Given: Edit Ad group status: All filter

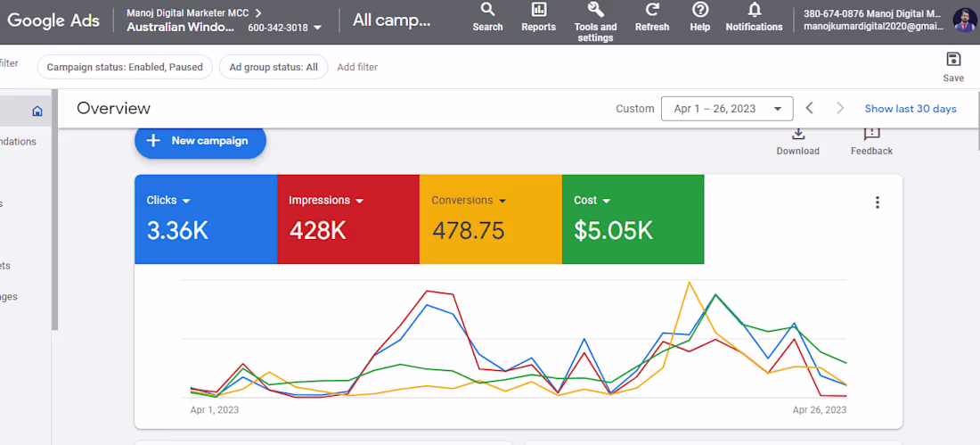Looking at the screenshot, I should pyautogui.click(x=274, y=67).
